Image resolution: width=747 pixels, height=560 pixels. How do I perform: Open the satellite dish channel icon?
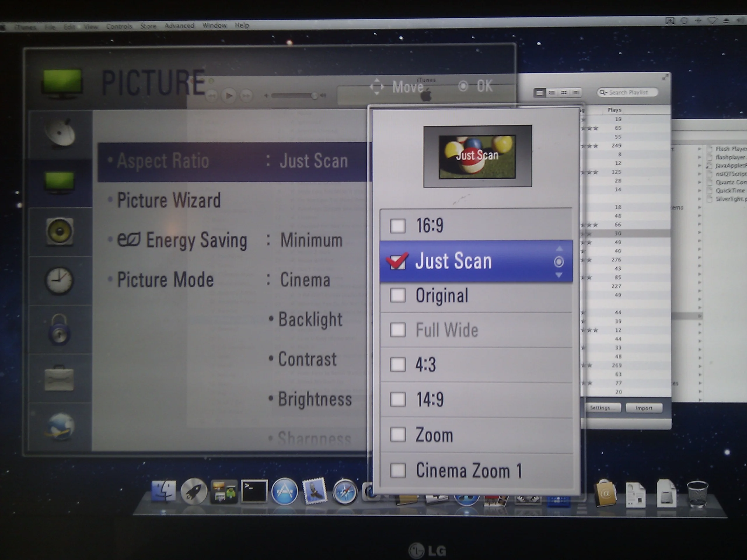point(60,134)
